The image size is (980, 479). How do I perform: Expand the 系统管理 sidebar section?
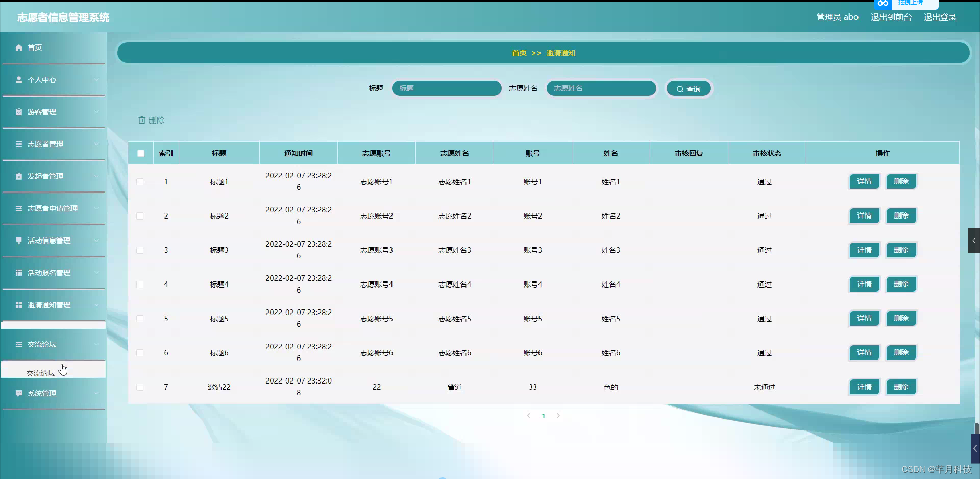tap(53, 393)
